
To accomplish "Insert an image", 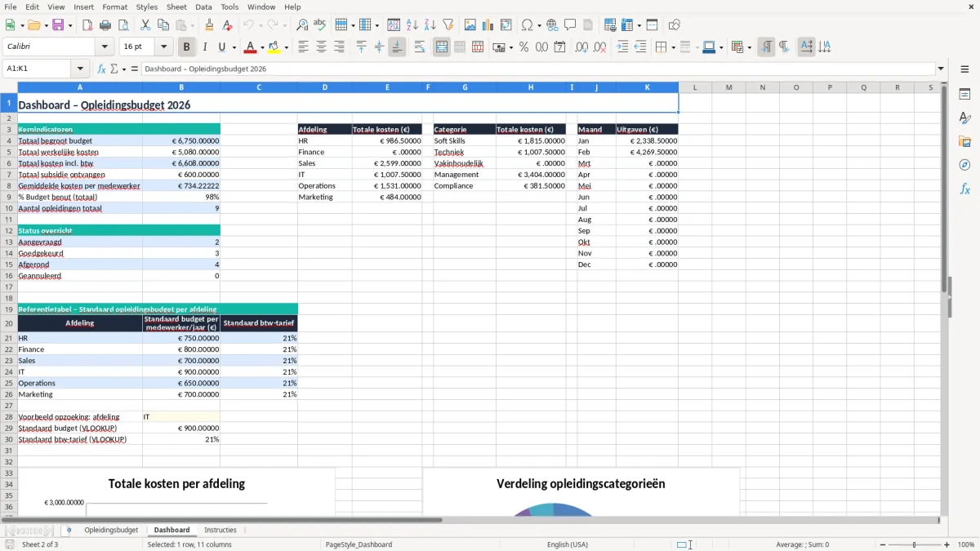I will (x=470, y=25).
